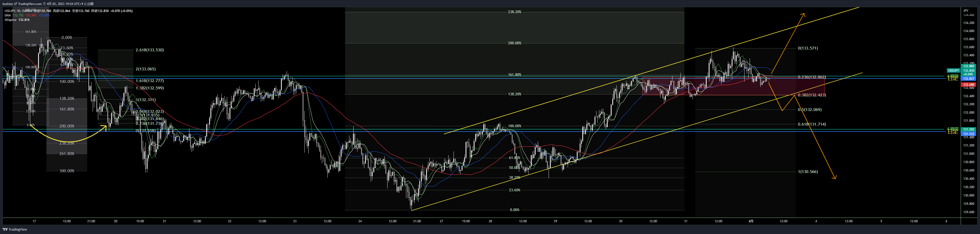Screen dimensions: 980x234
Task: Click the 238.20% label at chart top
Action: point(514,12)
